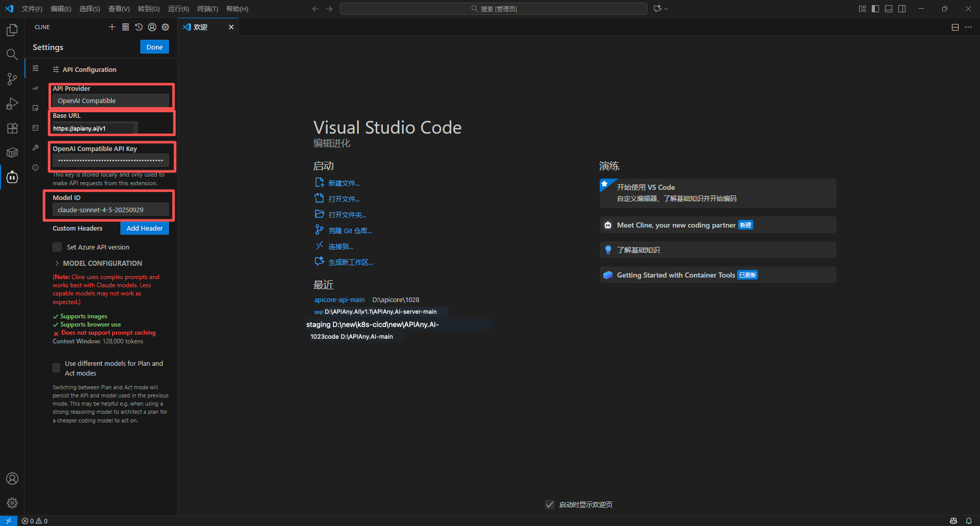Customize layout icon in title bar
The width and height of the screenshot is (980, 526).
click(862, 9)
